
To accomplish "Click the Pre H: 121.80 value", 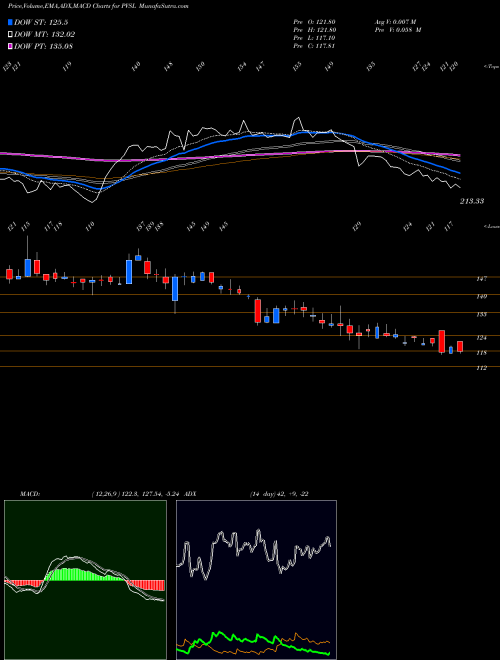I will click(x=314, y=30).
